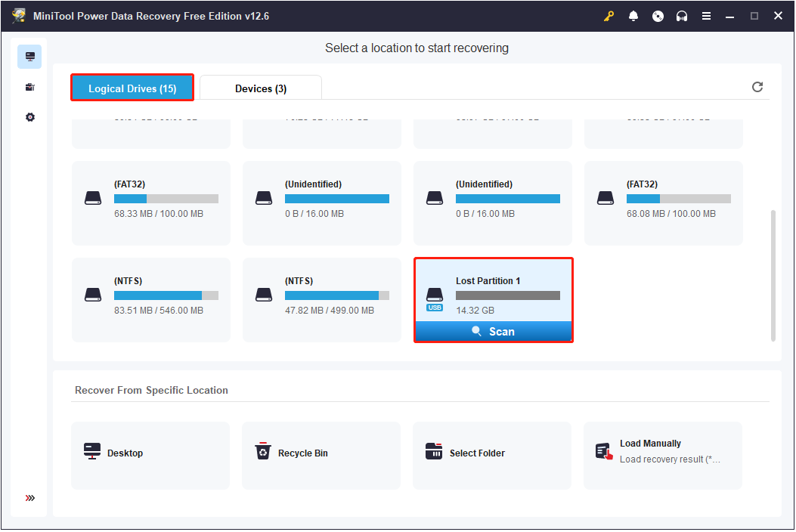
Task: Switch to the Devices tab
Action: pyautogui.click(x=260, y=88)
